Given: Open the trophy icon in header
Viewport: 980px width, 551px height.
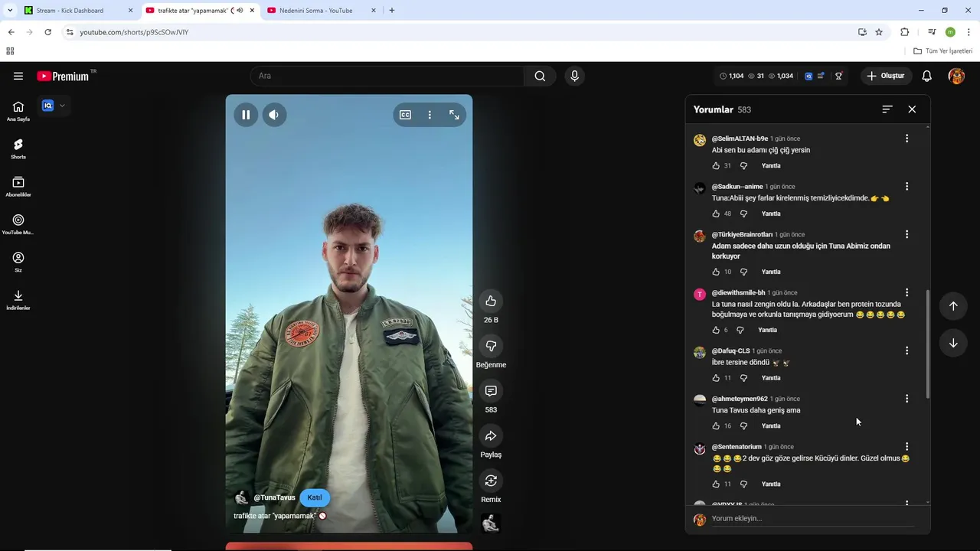Looking at the screenshot, I should [839, 76].
